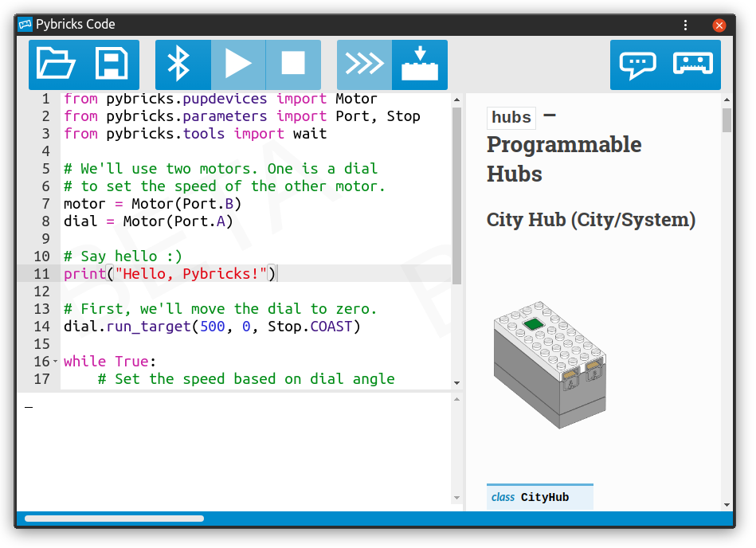Viewport: 756px width, 548px height.
Task: Click line number 8 in the gutter
Action: (x=45, y=221)
